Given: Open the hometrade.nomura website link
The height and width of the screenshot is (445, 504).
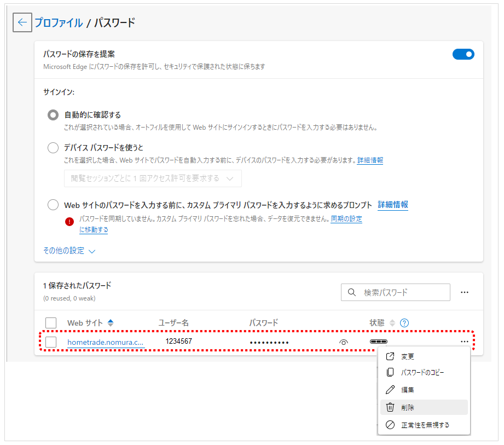Looking at the screenshot, I should [x=105, y=342].
